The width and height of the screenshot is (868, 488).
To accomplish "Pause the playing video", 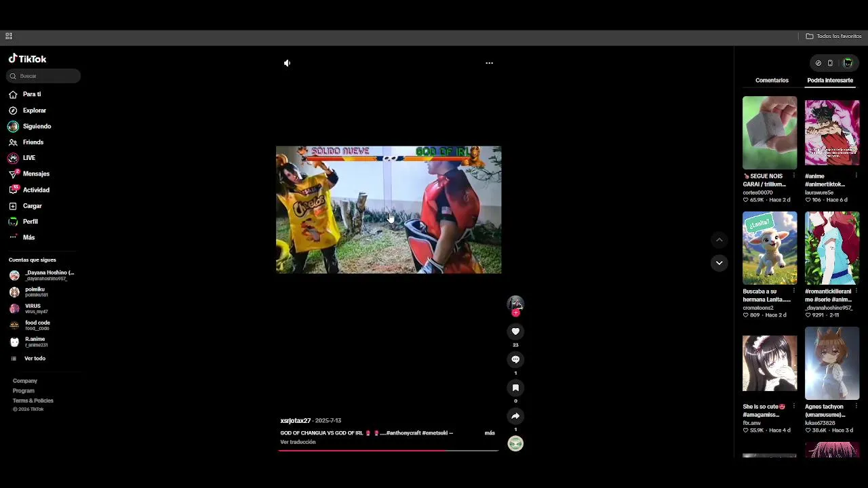I will pyautogui.click(x=389, y=209).
